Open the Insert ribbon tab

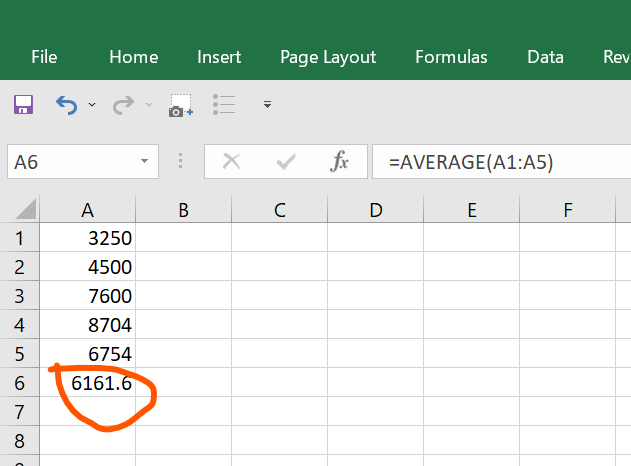click(219, 57)
